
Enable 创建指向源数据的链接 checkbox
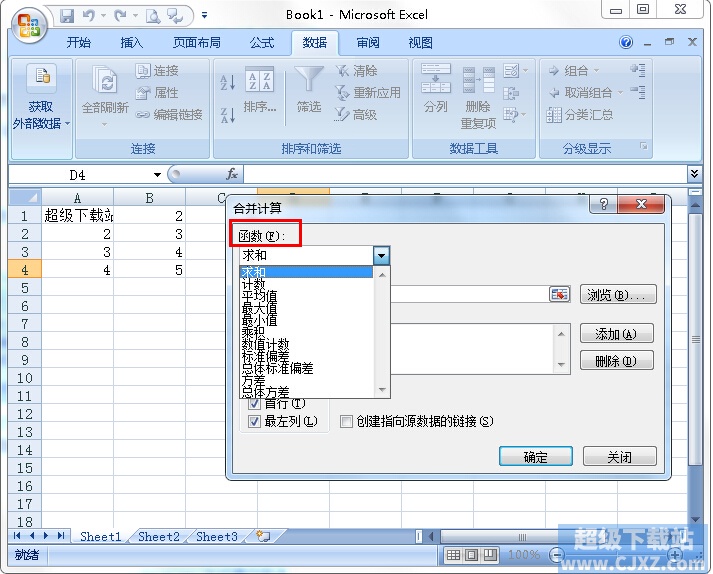tap(346, 422)
